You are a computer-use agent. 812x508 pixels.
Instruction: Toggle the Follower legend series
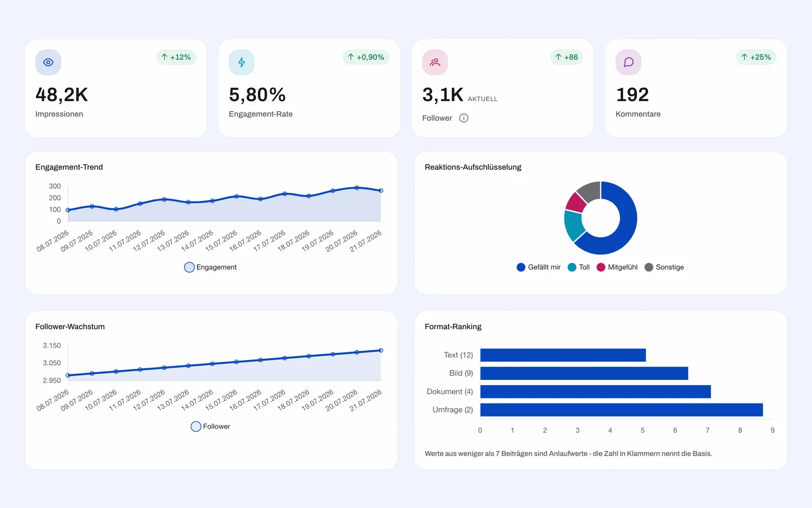click(x=211, y=427)
